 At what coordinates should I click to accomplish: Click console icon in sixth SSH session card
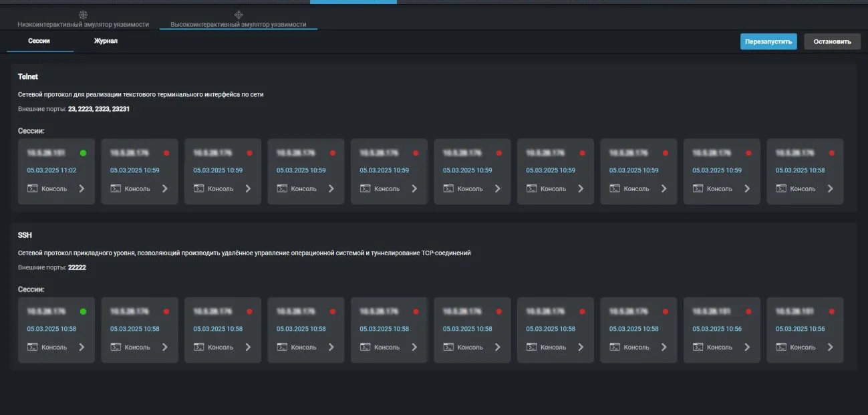[x=448, y=347]
